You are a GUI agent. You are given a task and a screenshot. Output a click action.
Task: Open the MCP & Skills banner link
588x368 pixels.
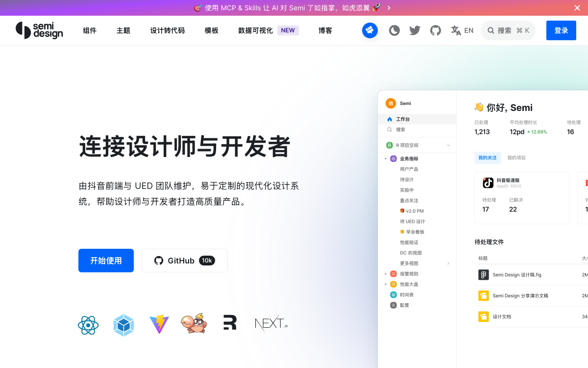click(288, 8)
